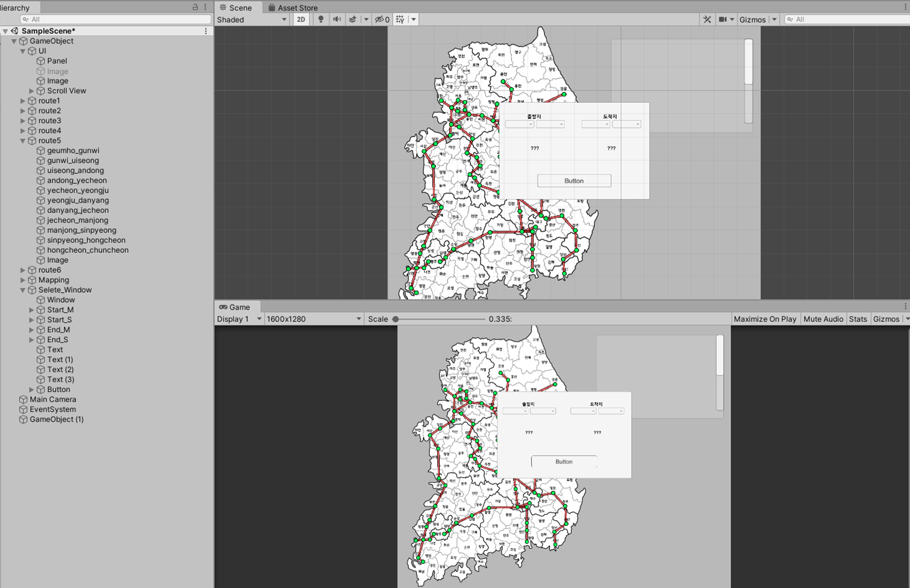Toggle the scene lighting lightbulb icon
Screen dimensions: 910x588
pos(320,19)
